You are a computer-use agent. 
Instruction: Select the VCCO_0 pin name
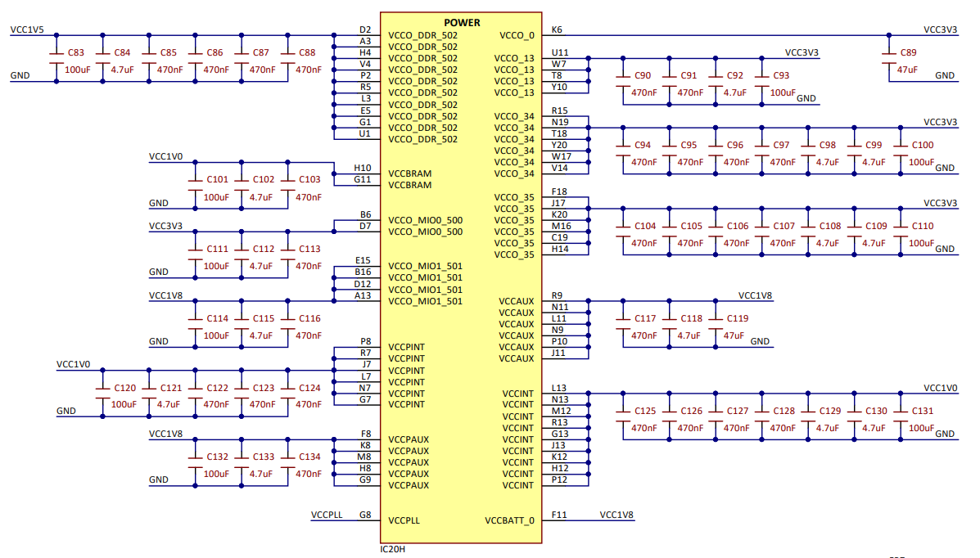516,35
